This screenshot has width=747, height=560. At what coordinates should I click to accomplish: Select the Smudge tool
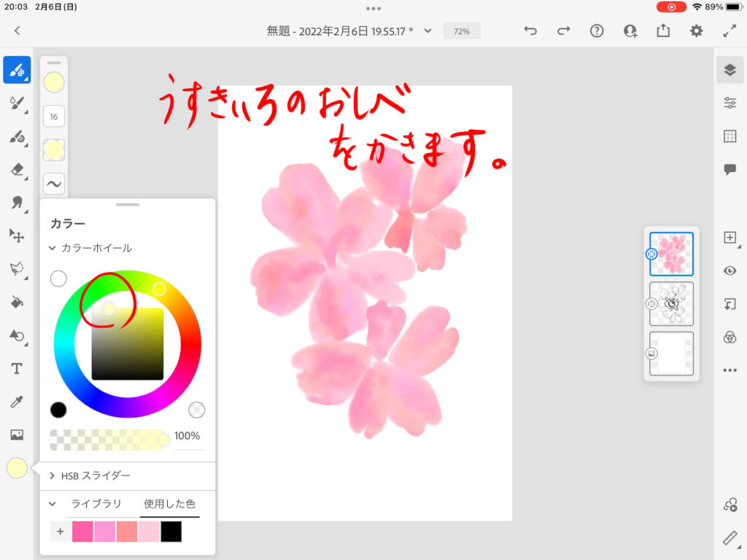[17, 203]
